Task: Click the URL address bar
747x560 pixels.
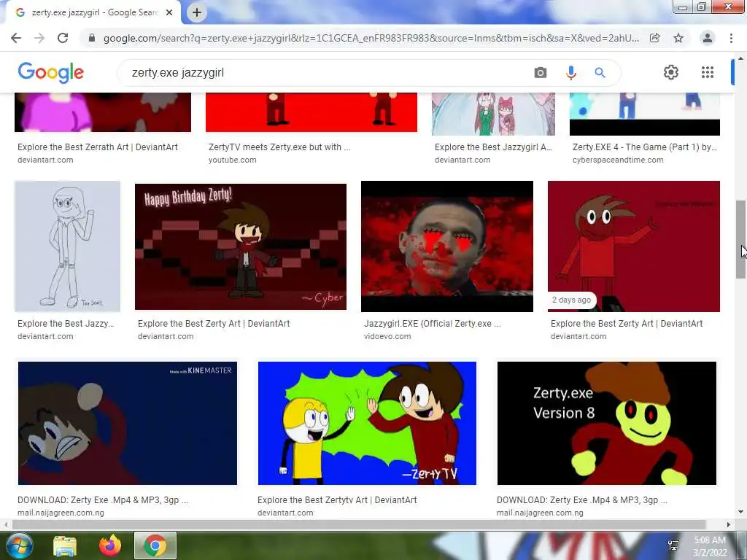Action: [x=371, y=38]
